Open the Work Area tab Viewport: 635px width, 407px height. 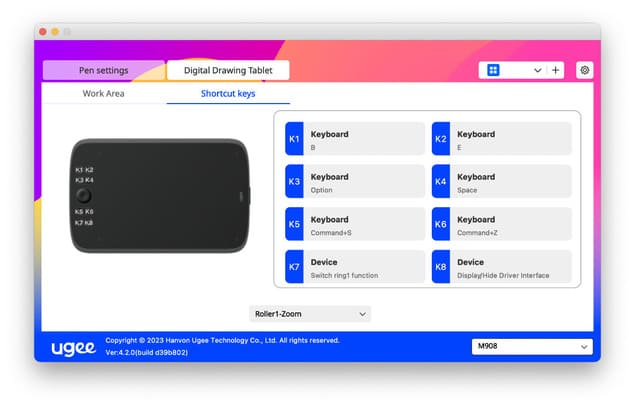[103, 94]
